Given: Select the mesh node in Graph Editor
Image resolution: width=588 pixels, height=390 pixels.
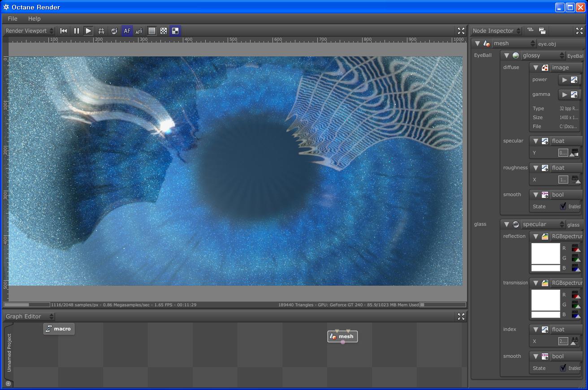Looking at the screenshot, I should (343, 337).
